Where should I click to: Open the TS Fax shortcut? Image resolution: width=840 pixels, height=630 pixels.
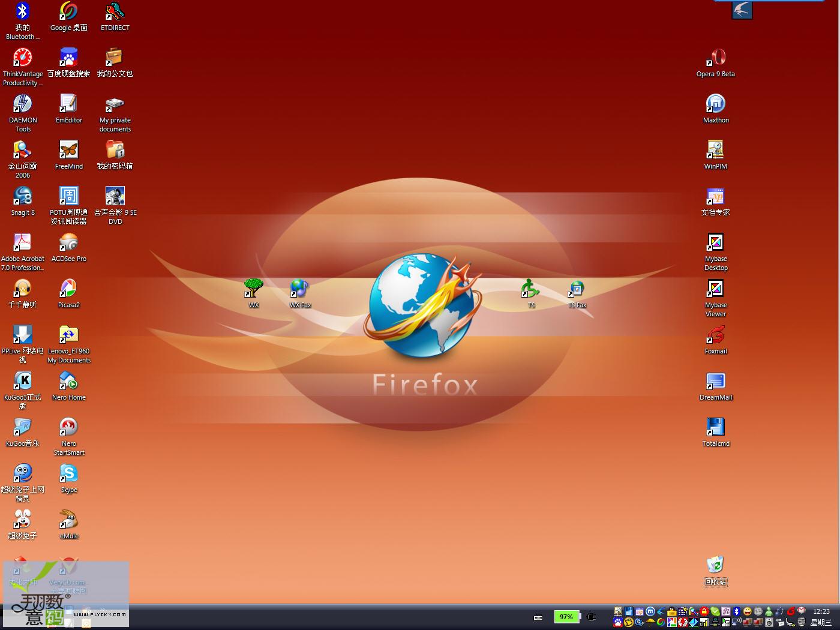point(577,294)
